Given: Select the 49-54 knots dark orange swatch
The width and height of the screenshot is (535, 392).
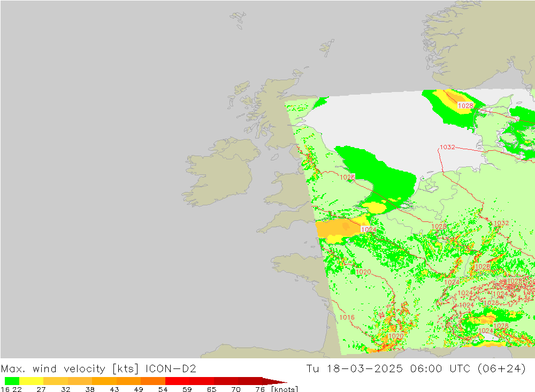Looking at the screenshot, I should (x=153, y=381).
